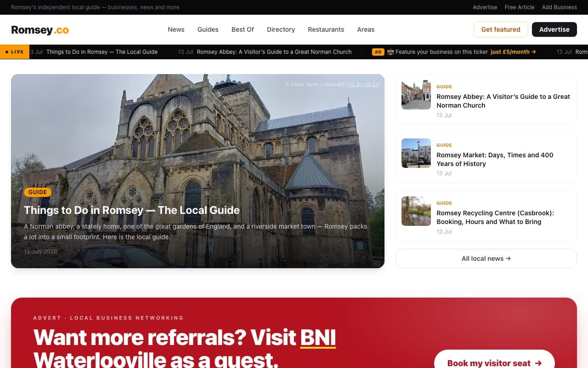Open the Guides navigation link
The width and height of the screenshot is (588, 368).
[x=208, y=29]
